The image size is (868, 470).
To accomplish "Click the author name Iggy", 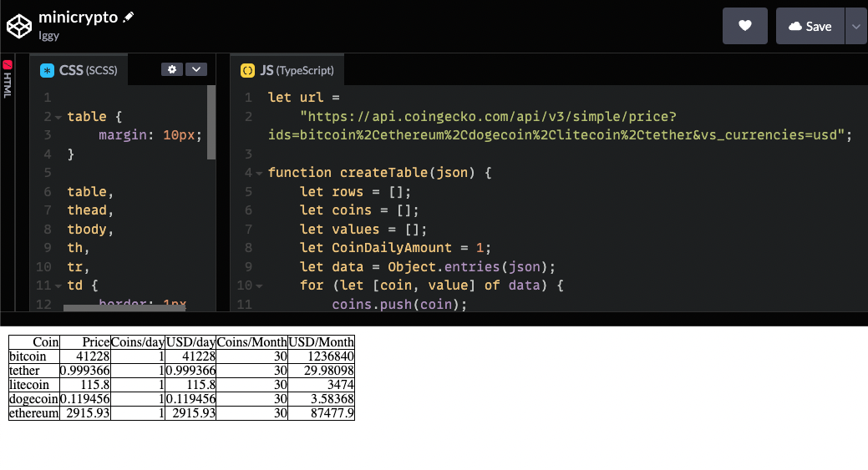I will 48,35.
